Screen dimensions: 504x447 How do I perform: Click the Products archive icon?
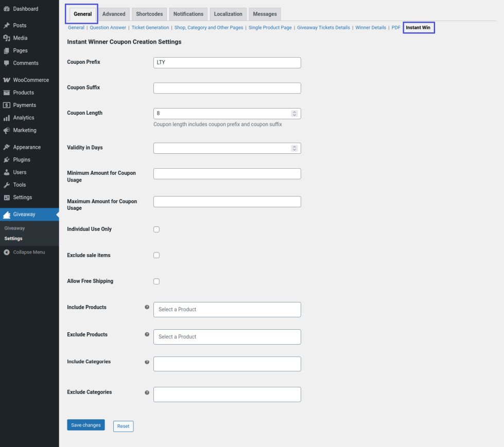tap(6, 93)
